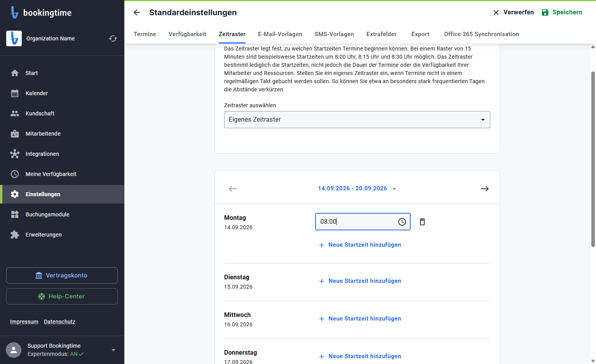Open Buchungsmodule from the sidebar
The width and height of the screenshot is (596, 364).
click(62, 214)
